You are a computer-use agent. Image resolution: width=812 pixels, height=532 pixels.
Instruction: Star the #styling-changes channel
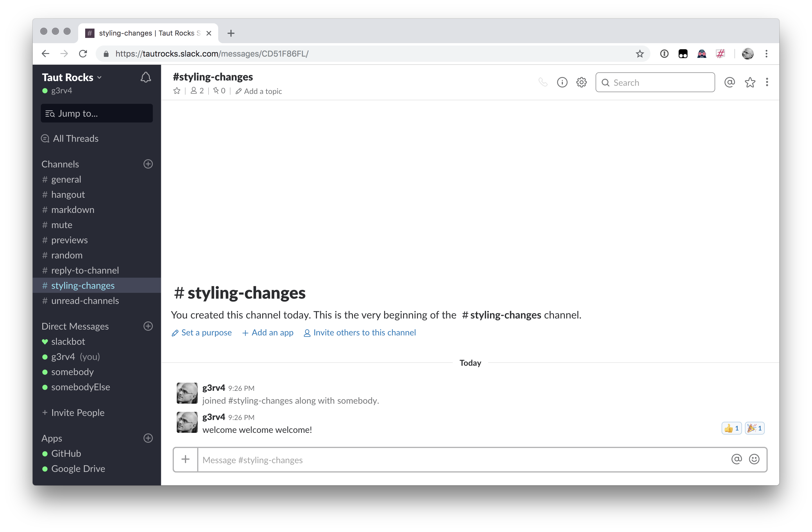click(x=177, y=91)
